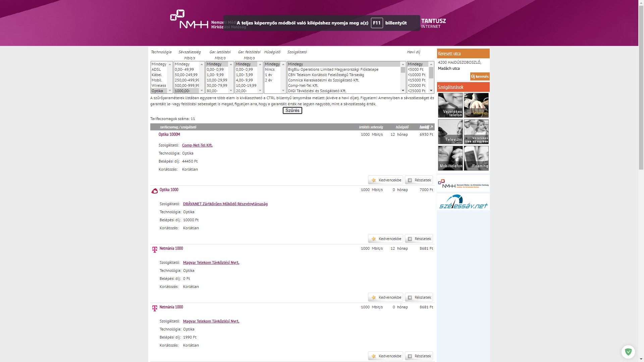The image size is (644, 362).
Task: Click the green shield icon at bottom right
Action: pos(628,352)
